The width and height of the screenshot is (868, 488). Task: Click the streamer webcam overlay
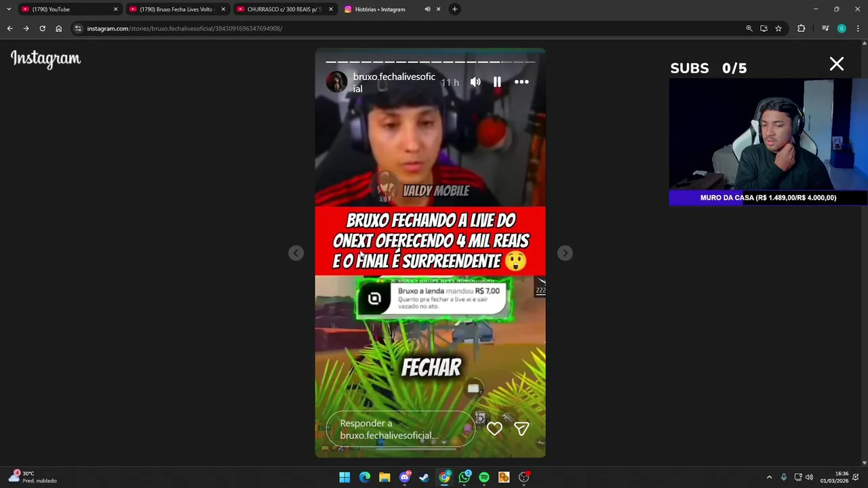[768, 135]
